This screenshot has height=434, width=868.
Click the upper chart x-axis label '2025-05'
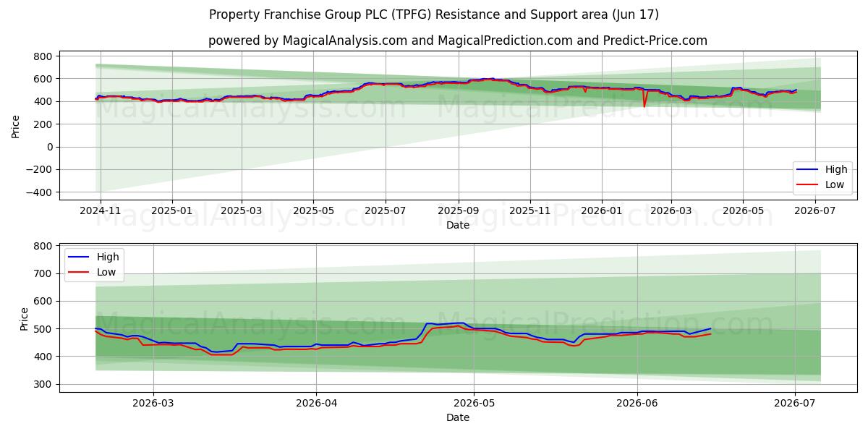(x=313, y=211)
